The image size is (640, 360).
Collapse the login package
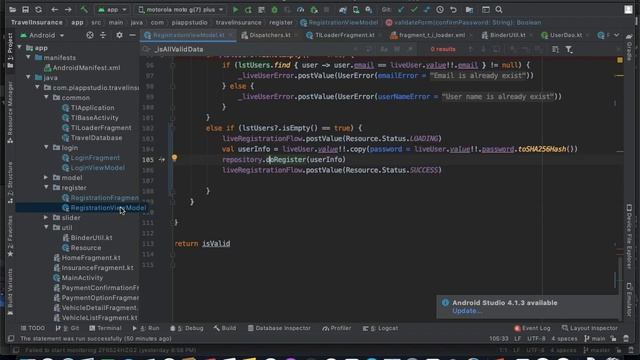[x=46, y=147]
